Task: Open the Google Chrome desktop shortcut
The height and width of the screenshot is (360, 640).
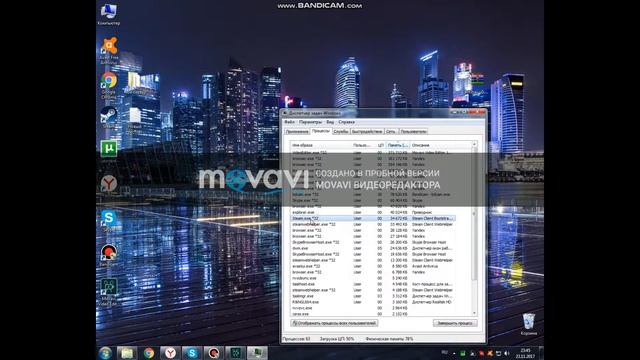Action: click(x=109, y=85)
